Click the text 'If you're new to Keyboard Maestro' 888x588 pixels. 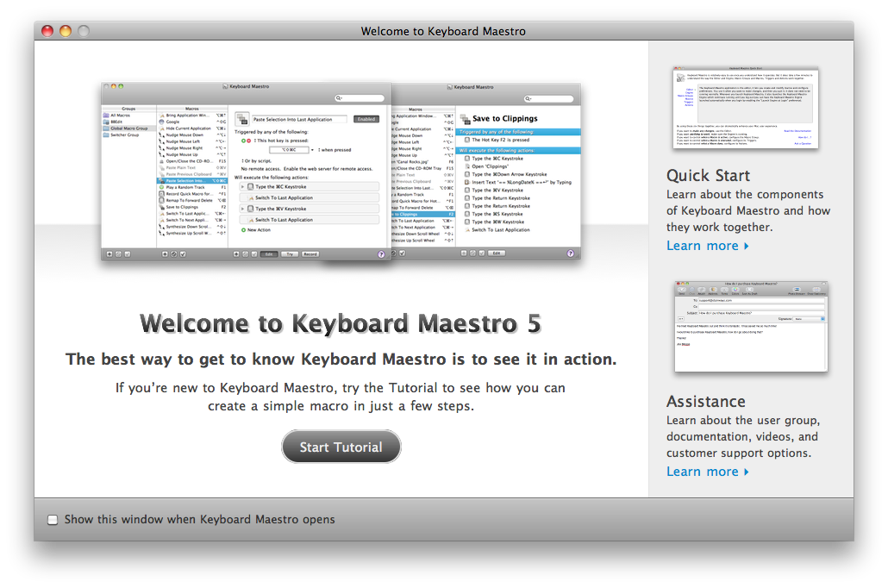(x=225, y=388)
